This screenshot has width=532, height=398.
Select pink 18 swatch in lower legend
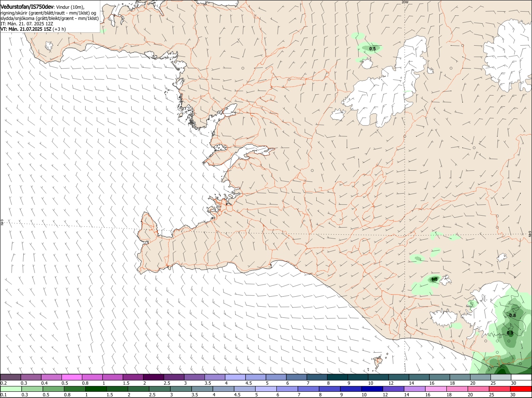(457, 389)
